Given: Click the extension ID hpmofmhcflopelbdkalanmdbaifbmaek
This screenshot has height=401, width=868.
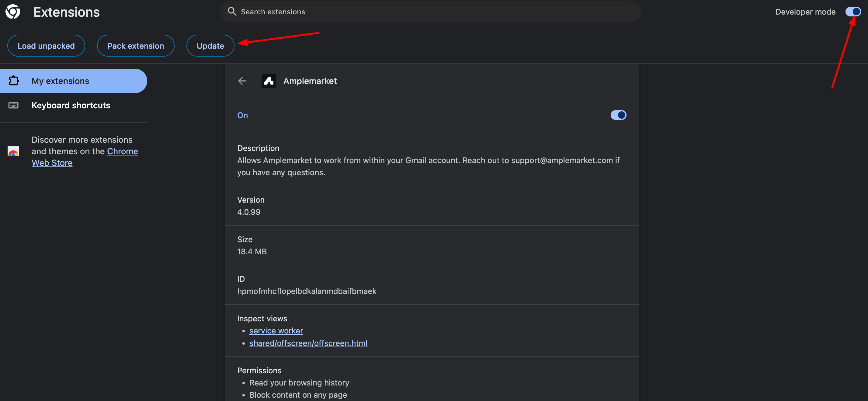Looking at the screenshot, I should 307,291.
